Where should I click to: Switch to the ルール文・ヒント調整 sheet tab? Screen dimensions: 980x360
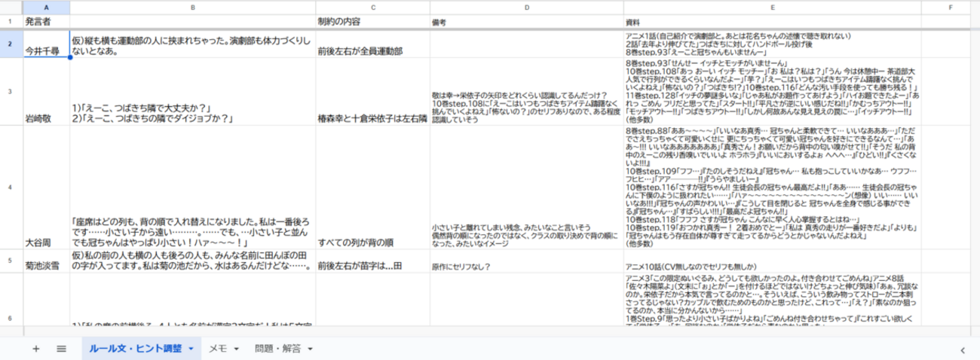pos(136,349)
